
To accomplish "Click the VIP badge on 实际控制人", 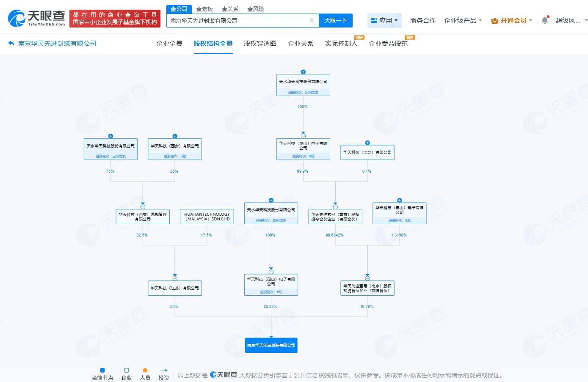I will [x=359, y=37].
